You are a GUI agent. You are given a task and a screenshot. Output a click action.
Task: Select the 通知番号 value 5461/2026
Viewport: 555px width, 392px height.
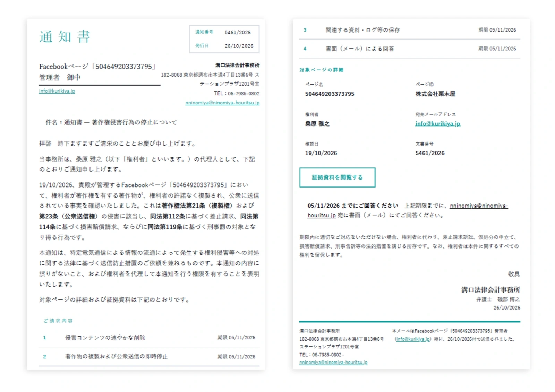(238, 32)
